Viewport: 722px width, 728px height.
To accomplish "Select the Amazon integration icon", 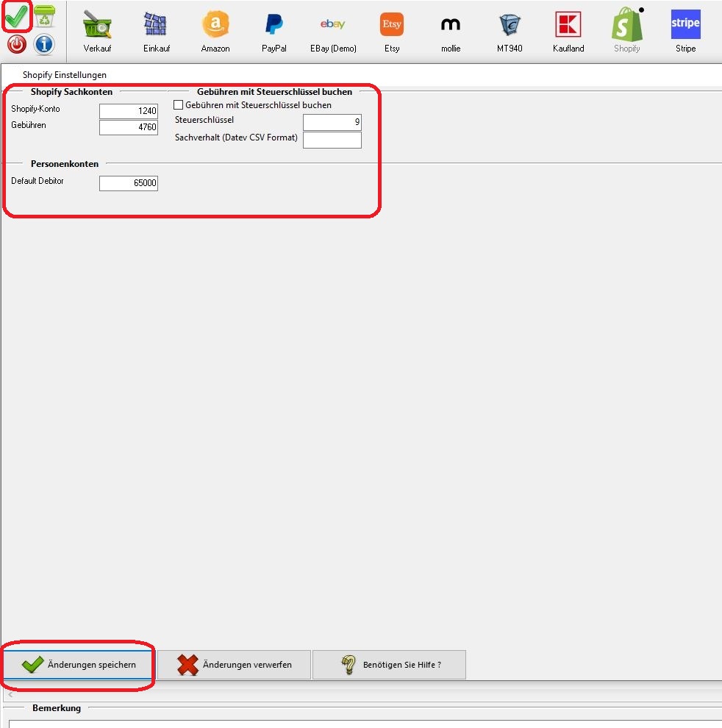I will [x=215, y=31].
